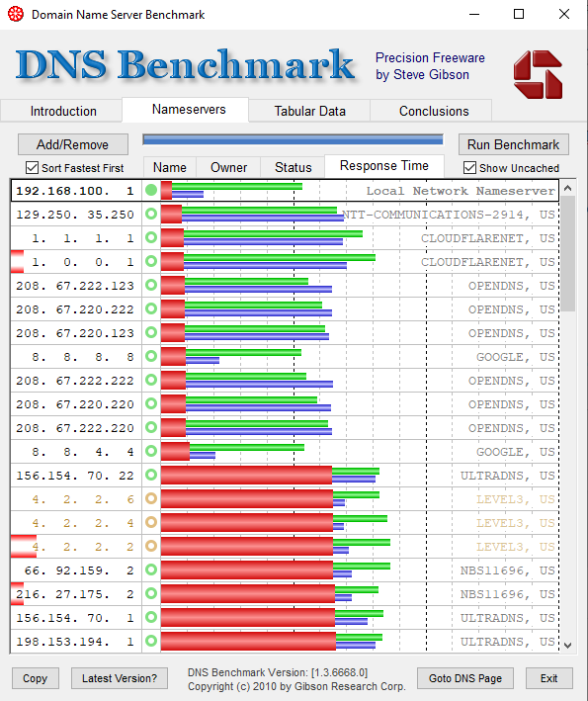Click the status ring for 156.154.70.22
This screenshot has width=588, height=701.
pos(151,475)
